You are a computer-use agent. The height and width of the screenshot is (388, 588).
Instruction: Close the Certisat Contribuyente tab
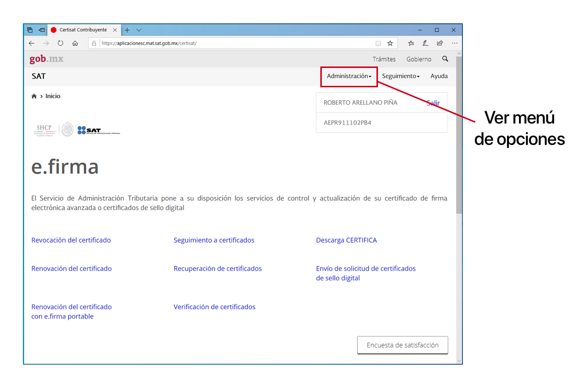coord(115,30)
